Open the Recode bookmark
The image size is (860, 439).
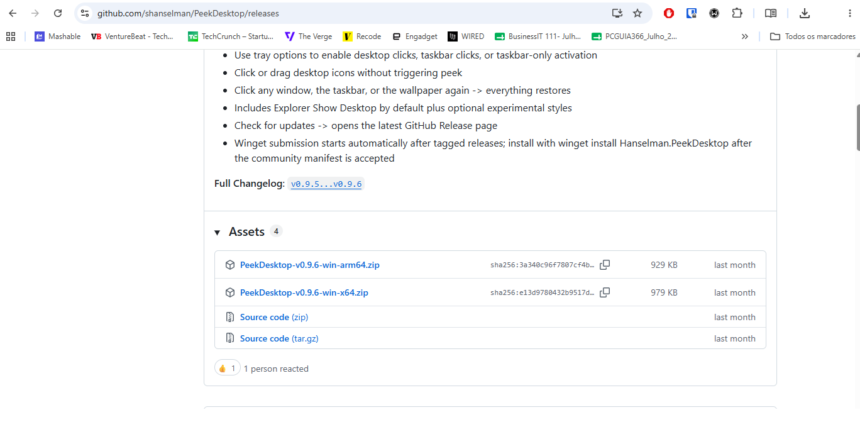click(x=362, y=36)
